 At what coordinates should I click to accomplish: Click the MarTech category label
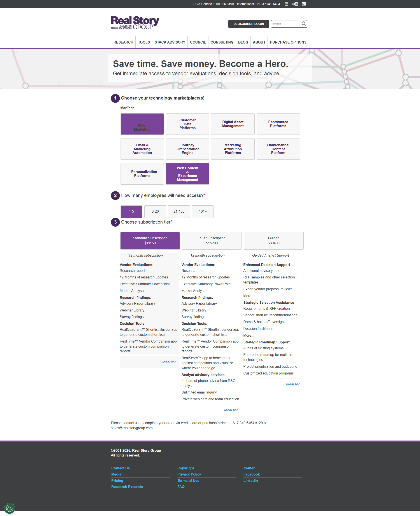coord(127,108)
